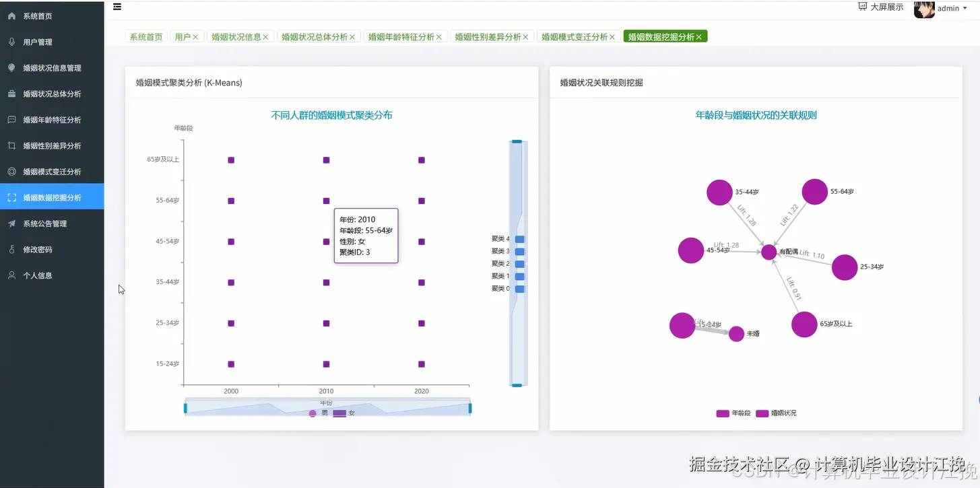Toggle the 聚类 4 cluster filter
The height and width of the screenshot is (488, 980).
tap(508, 239)
